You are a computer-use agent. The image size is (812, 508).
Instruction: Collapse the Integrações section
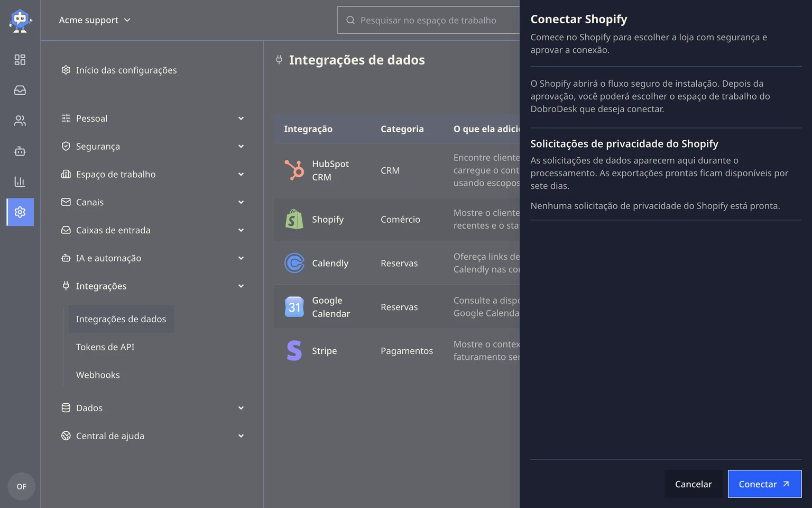pyautogui.click(x=153, y=286)
